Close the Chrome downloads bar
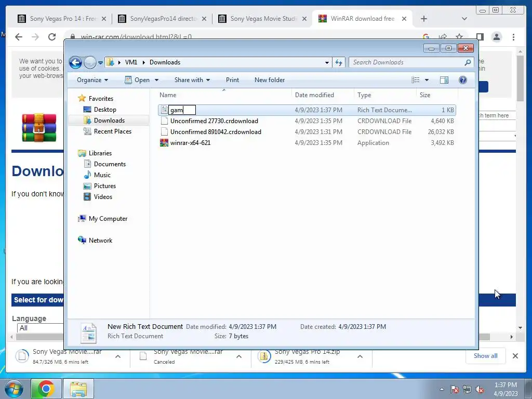532x399 pixels. [515, 356]
